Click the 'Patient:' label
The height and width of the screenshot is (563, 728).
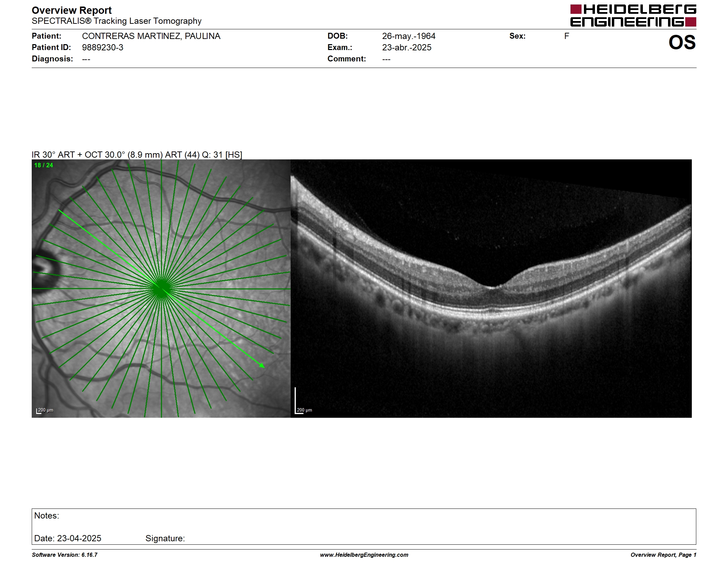[47, 36]
